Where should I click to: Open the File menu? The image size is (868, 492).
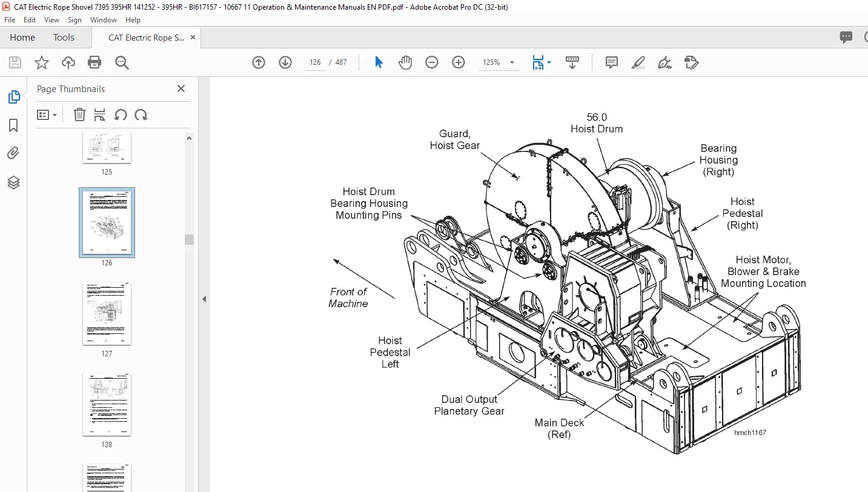tap(10, 20)
